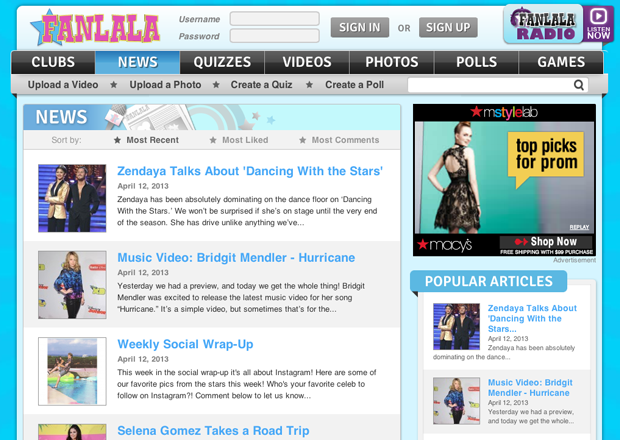Open the Clubs tab

click(53, 62)
